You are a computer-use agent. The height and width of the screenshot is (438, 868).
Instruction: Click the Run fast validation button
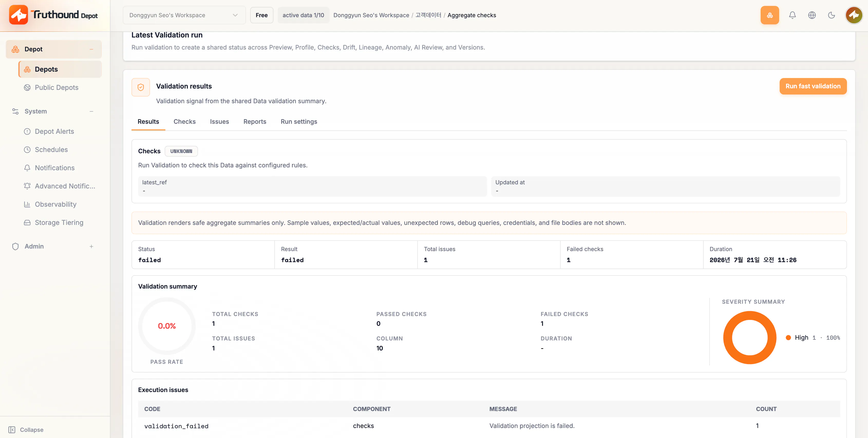(813, 86)
